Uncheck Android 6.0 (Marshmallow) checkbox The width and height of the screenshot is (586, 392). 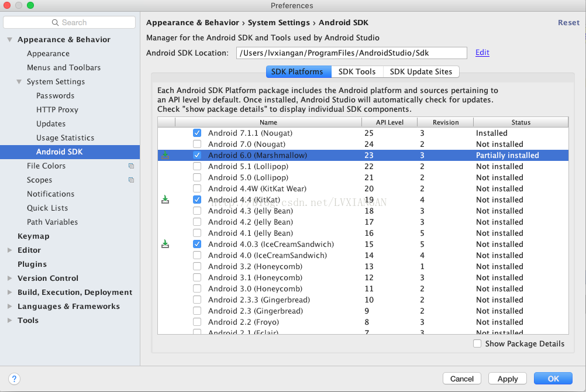197,155
